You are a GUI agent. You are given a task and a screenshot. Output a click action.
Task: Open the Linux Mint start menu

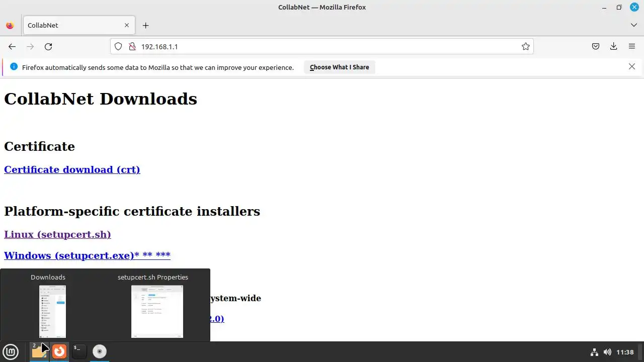point(11,351)
